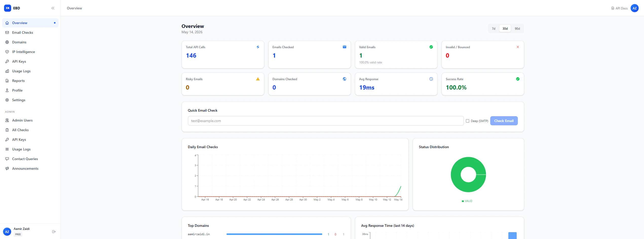Open Announcements in admin section
This screenshot has width=644, height=239.
pos(30,168)
